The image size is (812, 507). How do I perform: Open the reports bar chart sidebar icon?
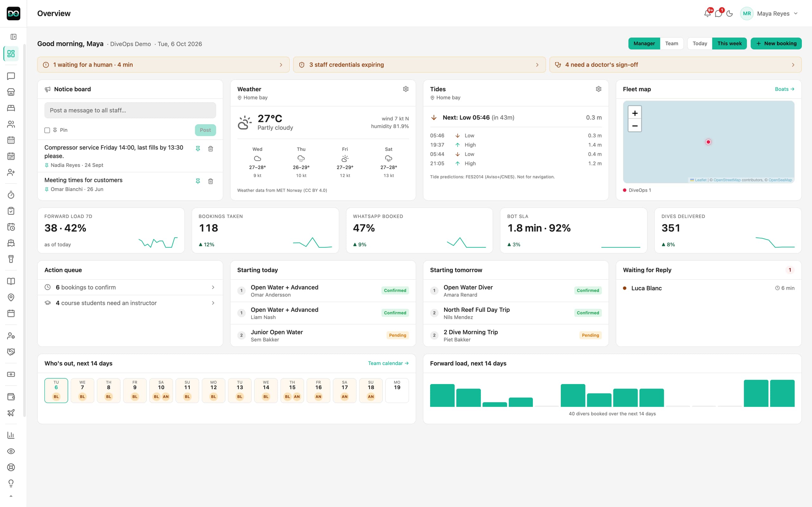pos(11,435)
